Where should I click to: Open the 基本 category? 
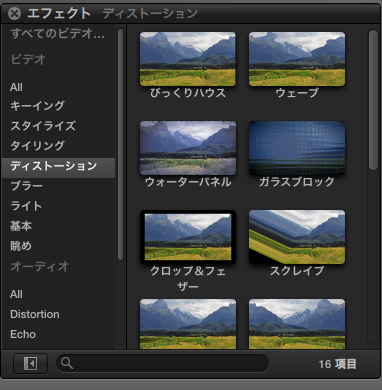point(21,226)
